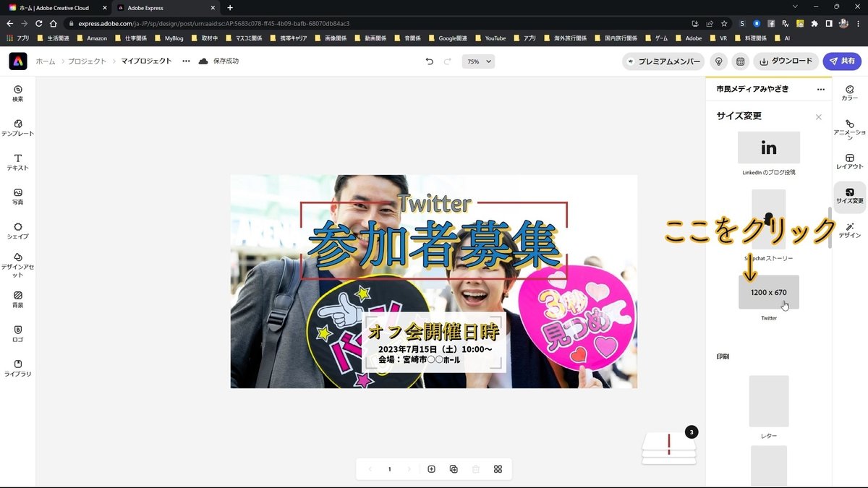
Task: Select the Snapchat story size thumbnail
Action: 769,219
